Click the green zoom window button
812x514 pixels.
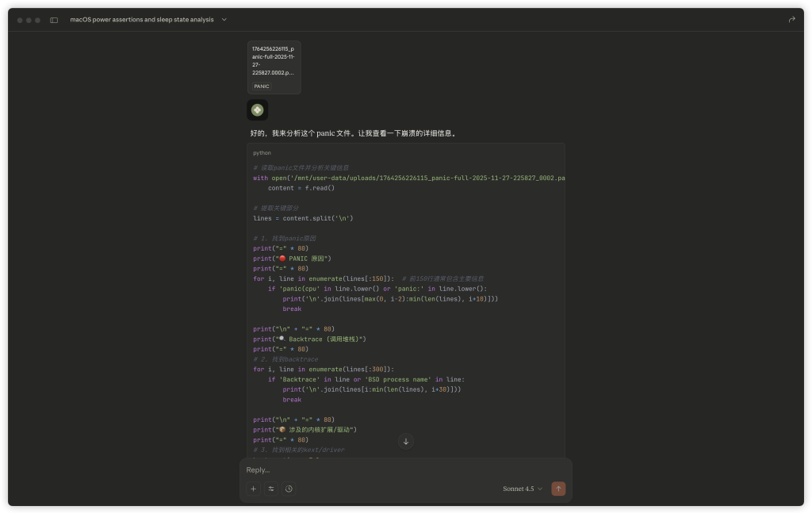coord(37,20)
